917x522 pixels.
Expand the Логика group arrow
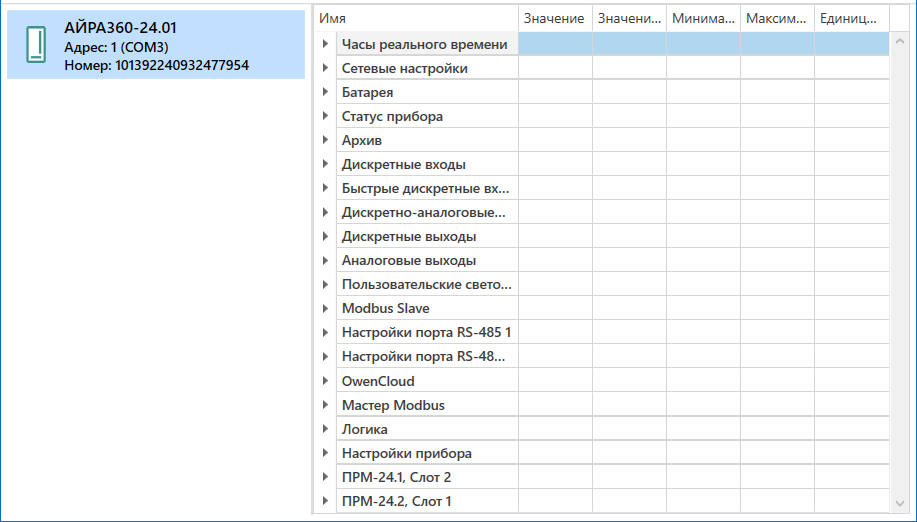point(326,429)
